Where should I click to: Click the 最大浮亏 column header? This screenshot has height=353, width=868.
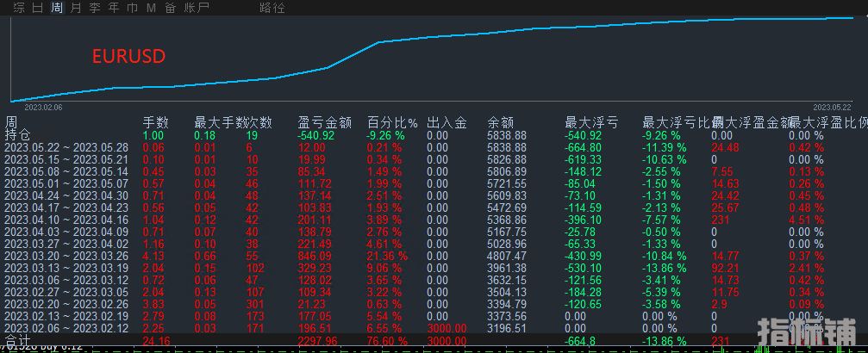[x=591, y=122]
